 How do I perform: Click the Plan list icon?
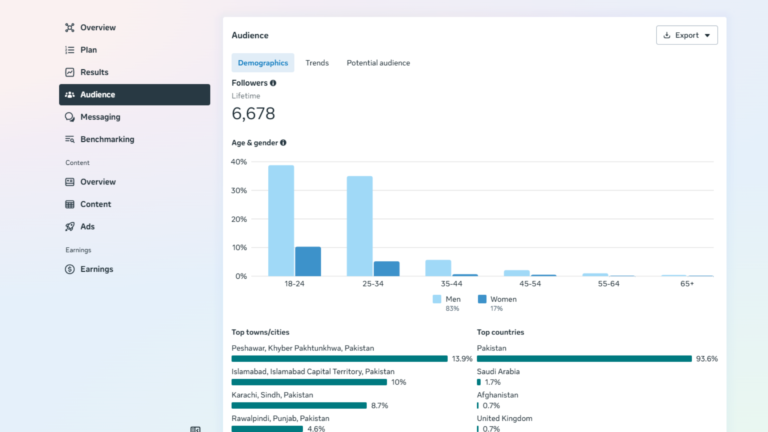pos(70,50)
